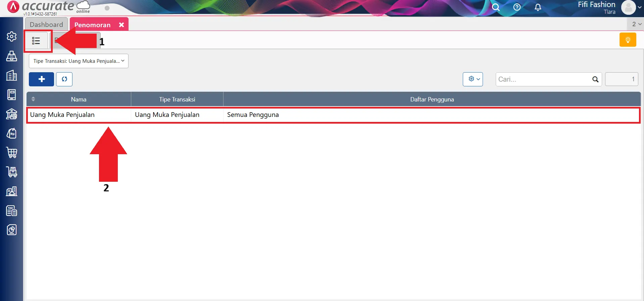Screen dimensions: 644x301
Task: Click the help question mark icon
Action: (x=517, y=7)
